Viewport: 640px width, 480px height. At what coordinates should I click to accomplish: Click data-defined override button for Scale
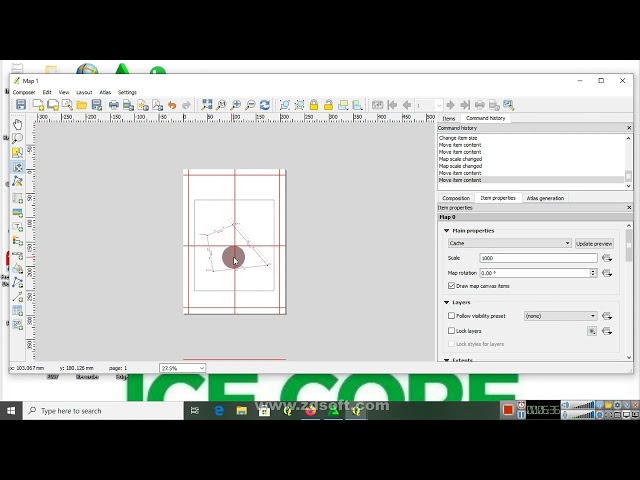607,258
